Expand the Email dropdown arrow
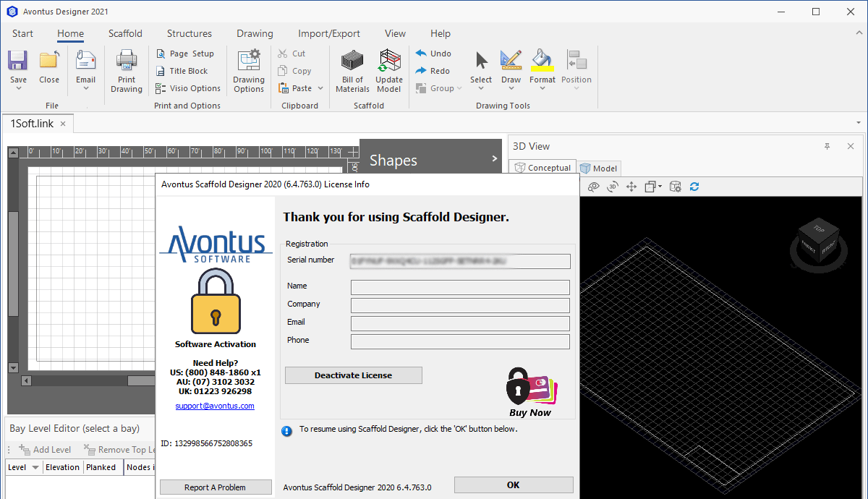Image resolution: width=868 pixels, height=499 pixels. [x=85, y=89]
